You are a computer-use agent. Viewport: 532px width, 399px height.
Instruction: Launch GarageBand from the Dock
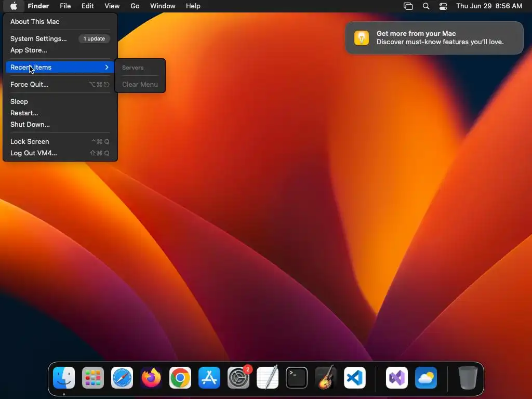[x=326, y=378]
